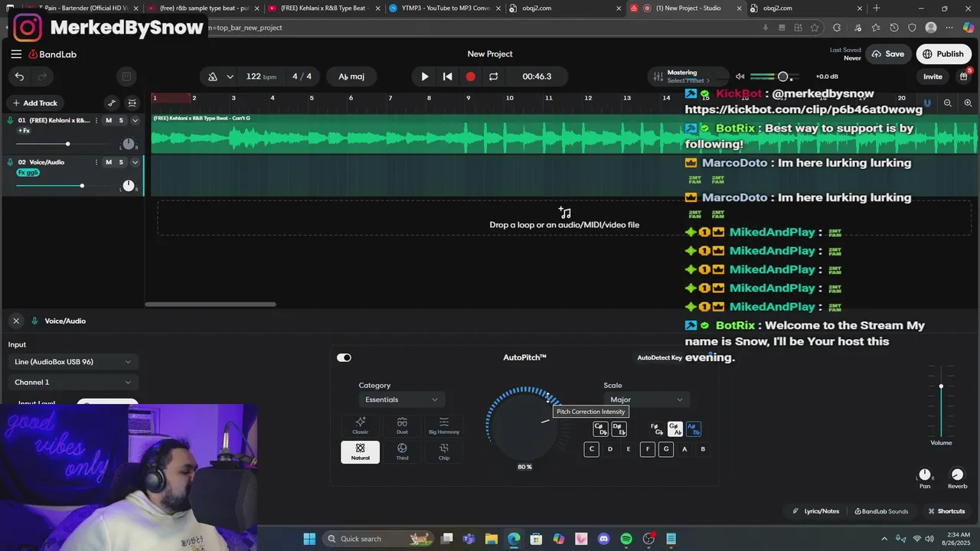Click the undo arrow button
980x551 pixels.
[19, 77]
